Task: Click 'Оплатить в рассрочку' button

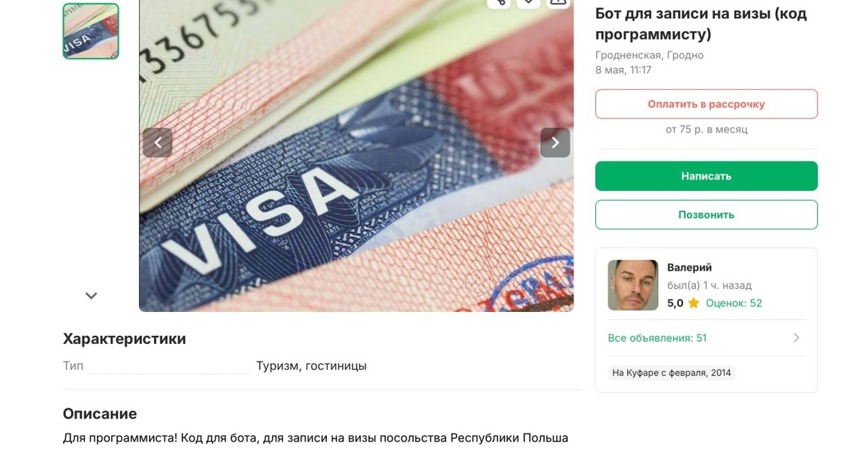Action: [706, 104]
